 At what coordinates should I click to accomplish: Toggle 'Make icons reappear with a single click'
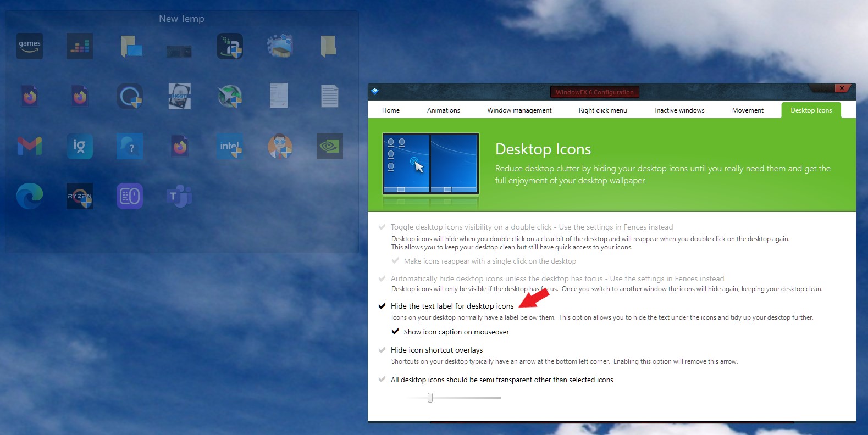(395, 261)
